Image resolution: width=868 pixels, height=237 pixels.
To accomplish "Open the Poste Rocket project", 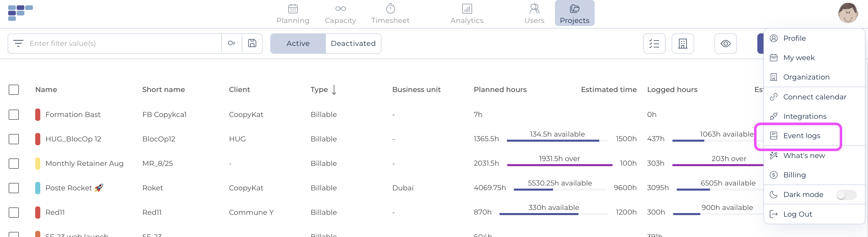I will coord(69,188).
